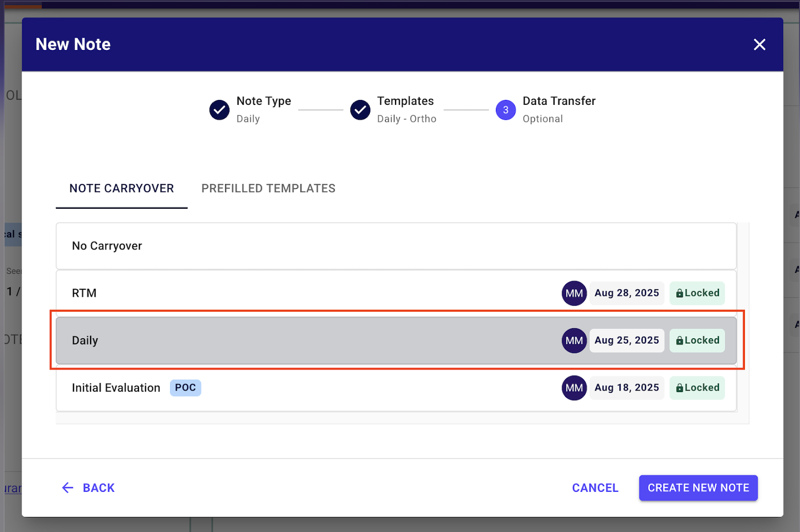Click the Note Type step checkmark icon
The height and width of the screenshot is (532, 800).
219,110
